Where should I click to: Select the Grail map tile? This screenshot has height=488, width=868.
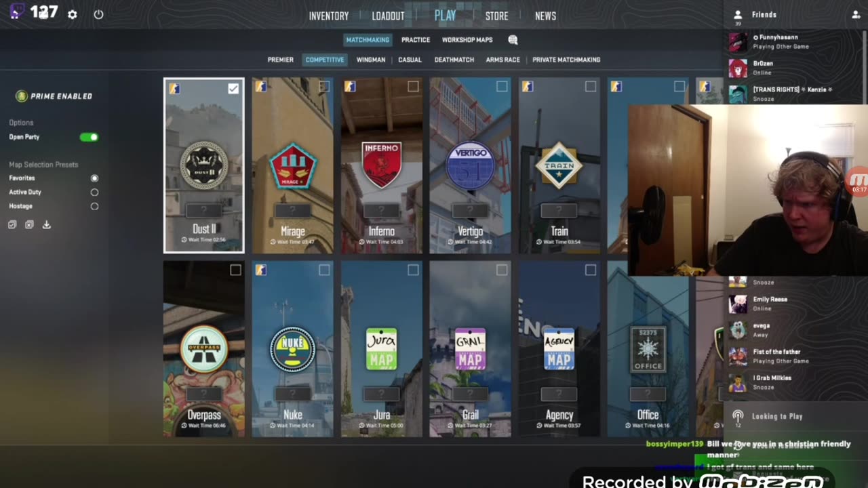tap(471, 349)
